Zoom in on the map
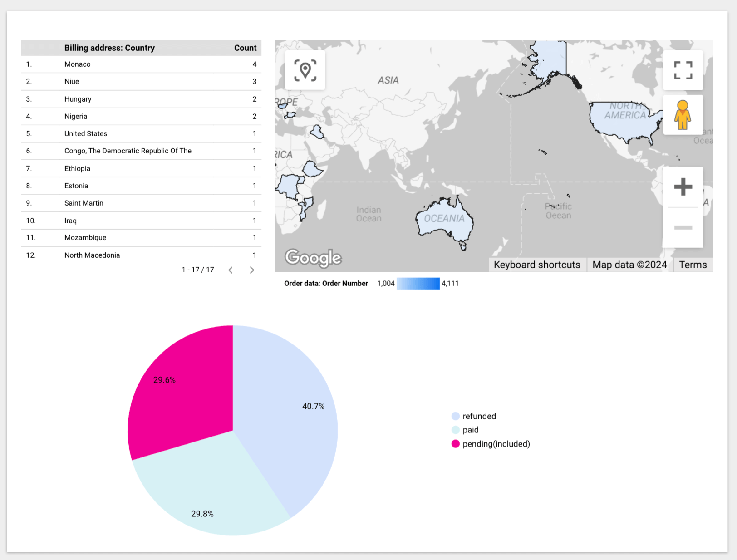Screen dimensions: 737x560 tap(683, 187)
